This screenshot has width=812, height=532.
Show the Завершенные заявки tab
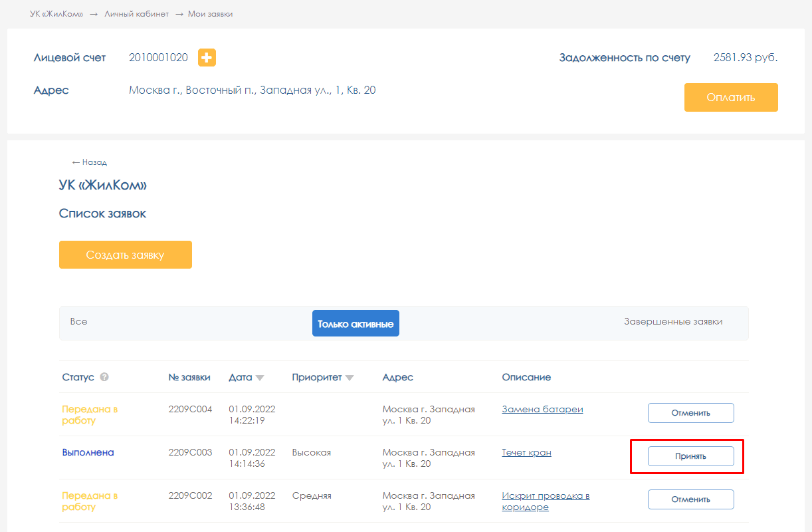coord(672,322)
